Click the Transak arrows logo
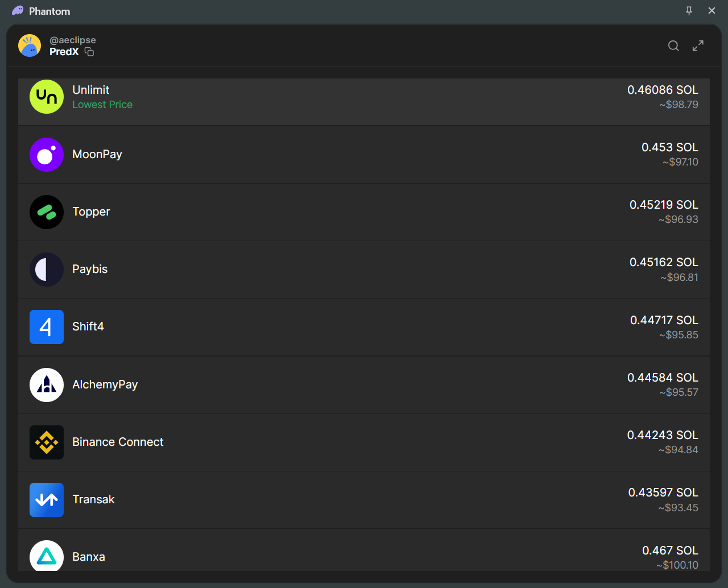Screen dimensions: 728x588 47,500
